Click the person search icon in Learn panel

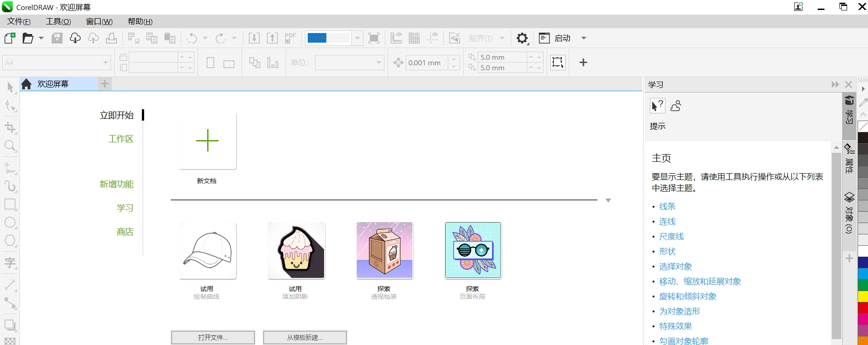click(676, 106)
